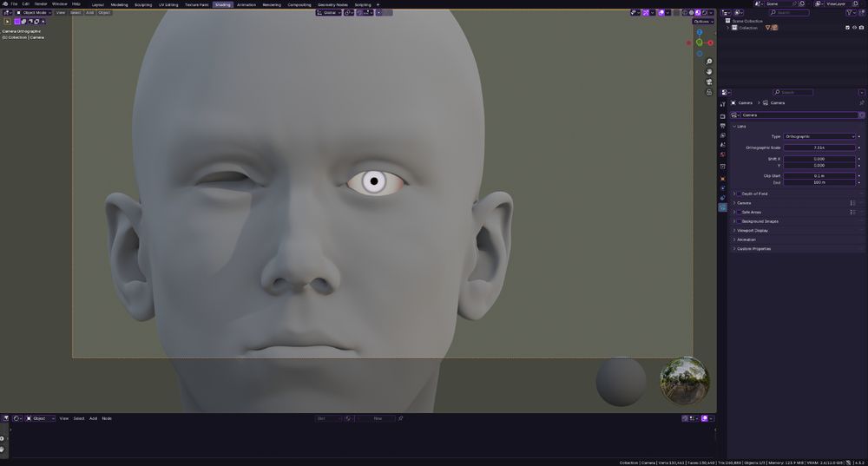Toggle X-ray icon in viewport header
Viewport: 868px width, 466px height.
[x=676, y=13]
